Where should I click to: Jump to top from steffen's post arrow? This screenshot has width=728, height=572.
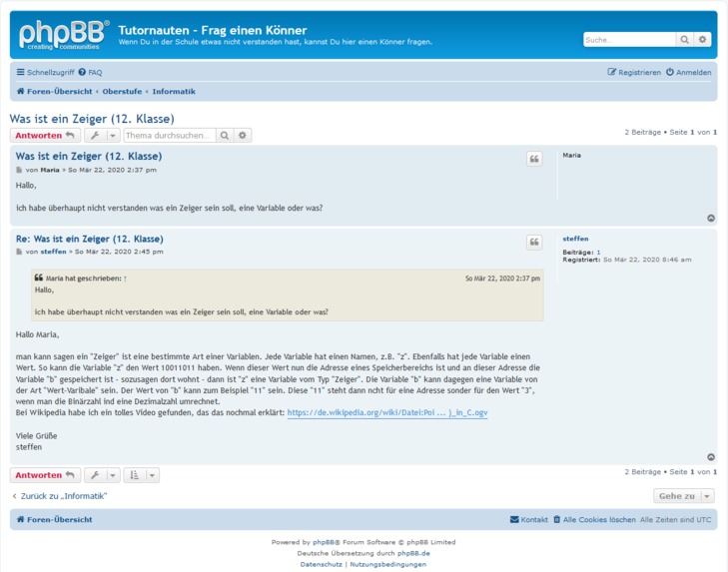(711, 457)
